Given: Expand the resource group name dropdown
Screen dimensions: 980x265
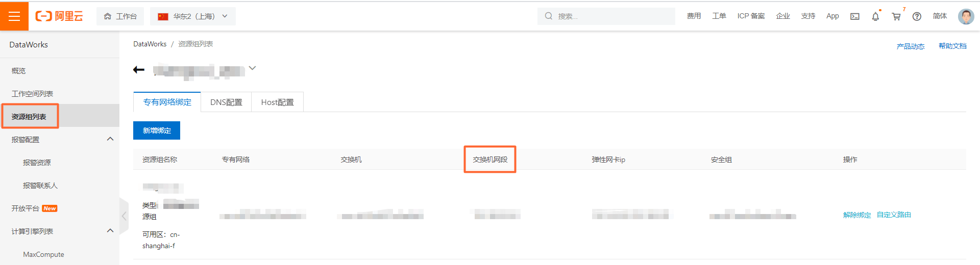Looking at the screenshot, I should (x=252, y=68).
